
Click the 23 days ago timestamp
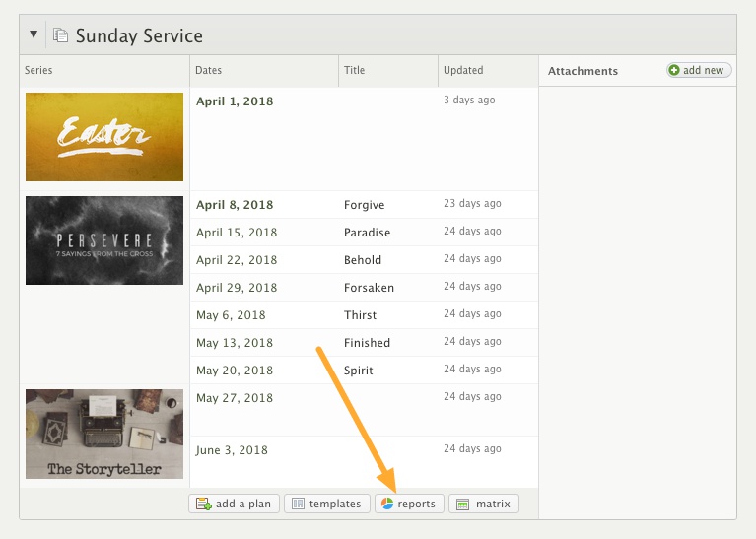472,203
